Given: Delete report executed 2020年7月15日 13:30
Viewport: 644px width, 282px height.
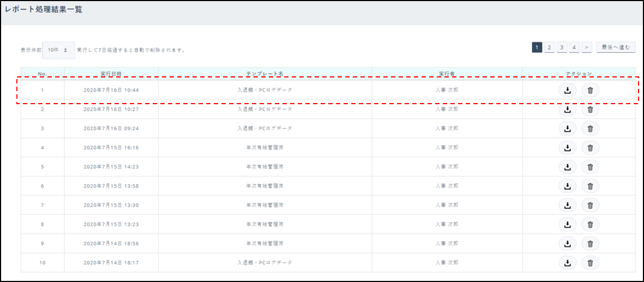Looking at the screenshot, I should (590, 205).
